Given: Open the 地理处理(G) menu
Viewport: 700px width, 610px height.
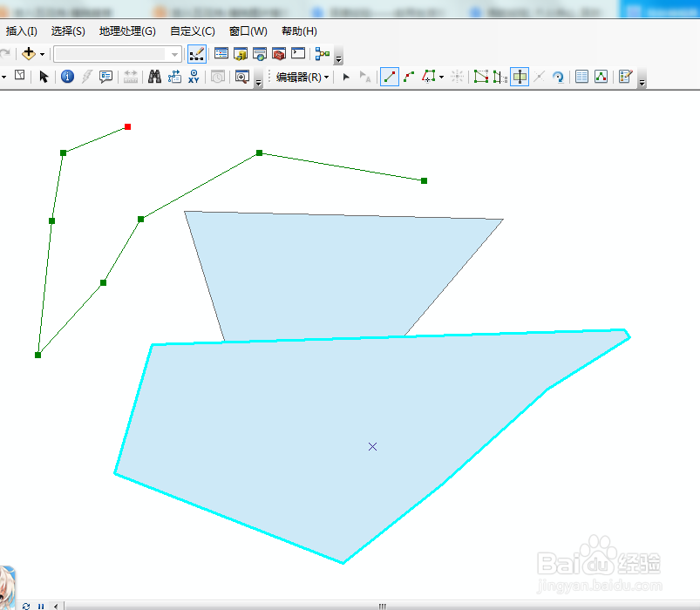Looking at the screenshot, I should click(127, 31).
